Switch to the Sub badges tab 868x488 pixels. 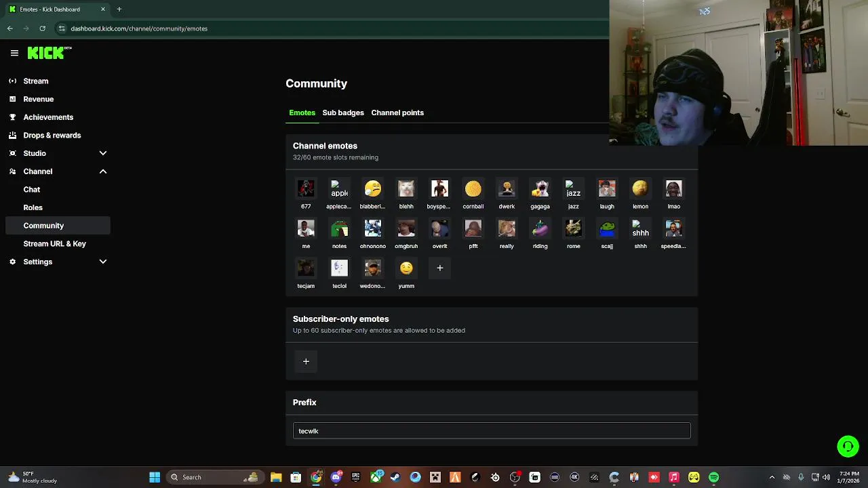tap(343, 113)
